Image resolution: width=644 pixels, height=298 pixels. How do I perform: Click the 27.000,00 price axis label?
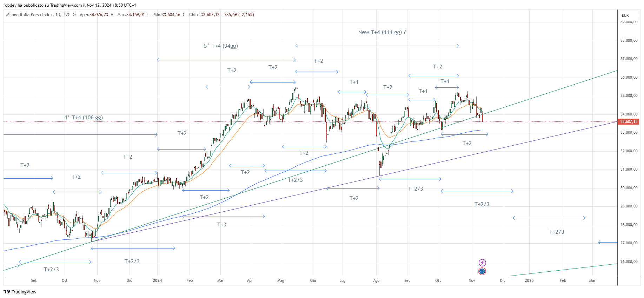629,243
